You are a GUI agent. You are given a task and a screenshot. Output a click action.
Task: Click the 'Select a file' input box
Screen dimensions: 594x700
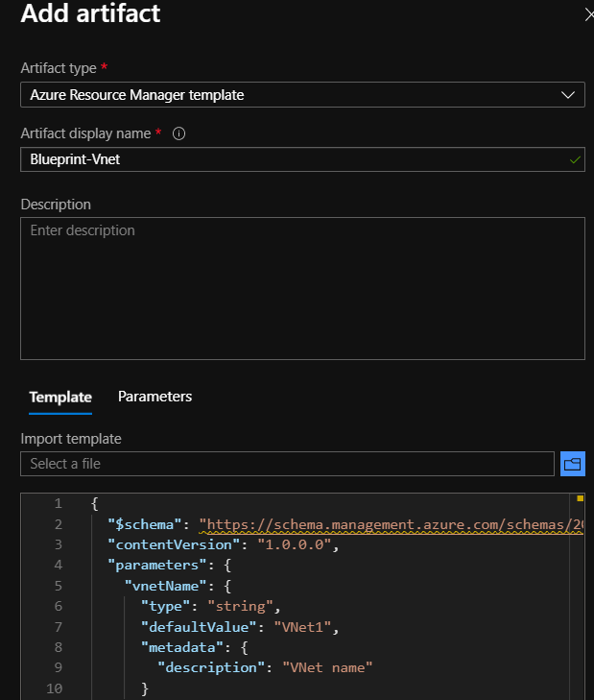(287, 464)
